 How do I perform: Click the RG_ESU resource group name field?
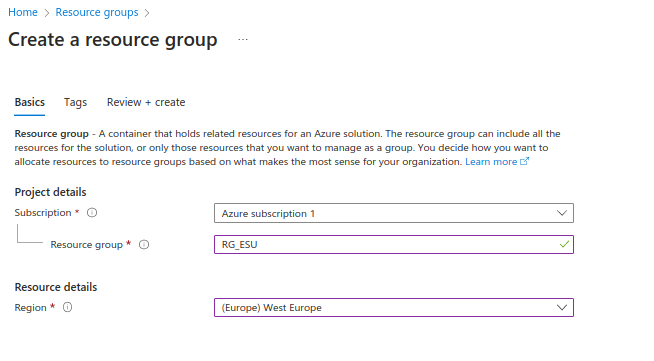click(x=394, y=244)
